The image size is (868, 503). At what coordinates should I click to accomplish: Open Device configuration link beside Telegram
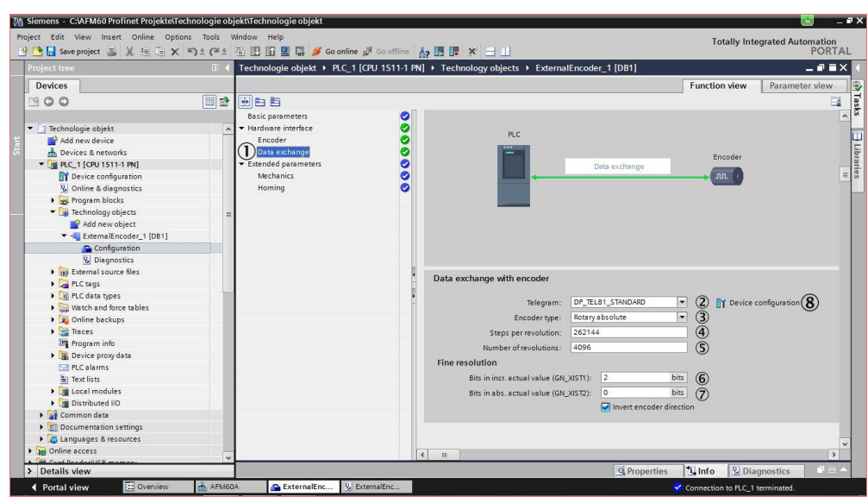[763, 303]
